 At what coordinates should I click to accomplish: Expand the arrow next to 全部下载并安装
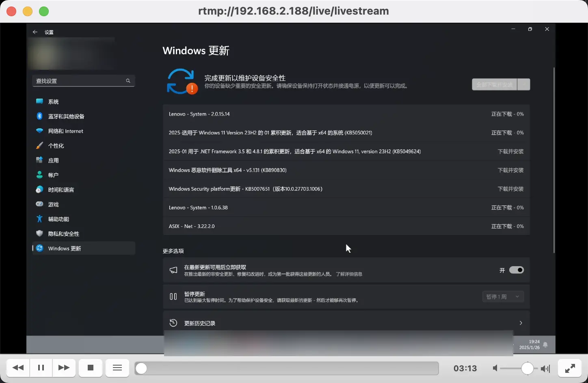point(524,84)
